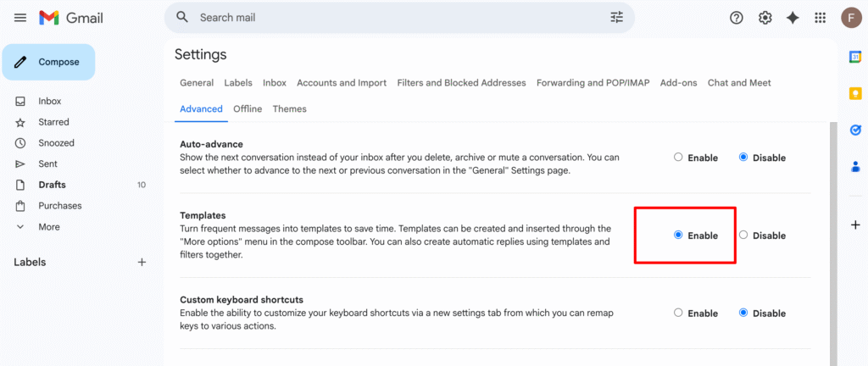Viewport: 868px width, 366px height.
Task: Expand the More sidebar section
Action: pyautogui.click(x=48, y=227)
